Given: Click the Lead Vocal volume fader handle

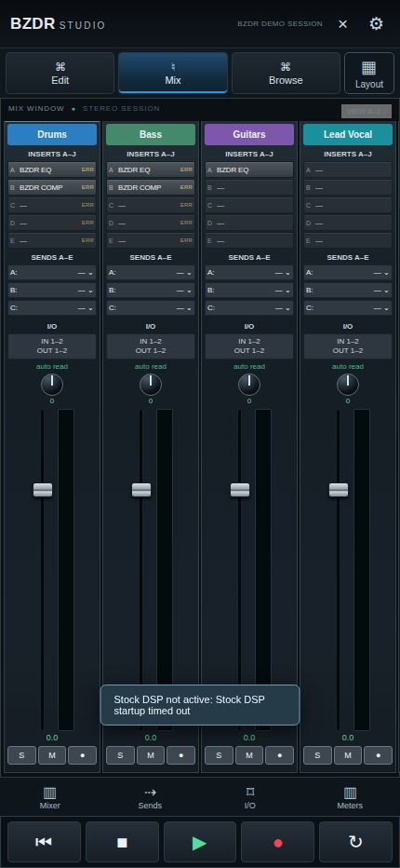Looking at the screenshot, I should [339, 490].
